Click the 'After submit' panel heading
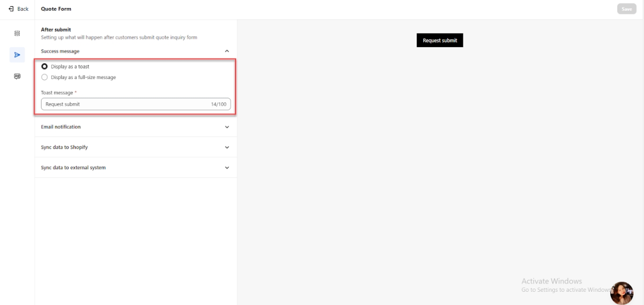This screenshot has height=305, width=644. coord(56,30)
